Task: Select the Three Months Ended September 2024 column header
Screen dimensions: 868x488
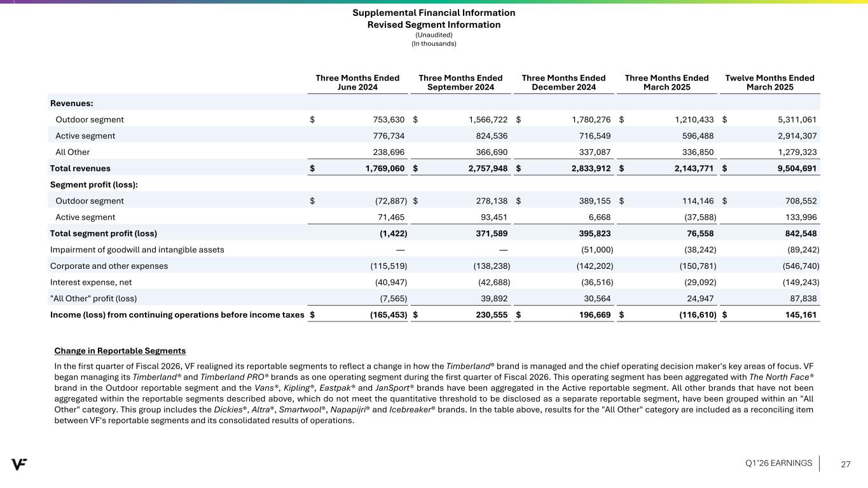Action: [x=460, y=83]
